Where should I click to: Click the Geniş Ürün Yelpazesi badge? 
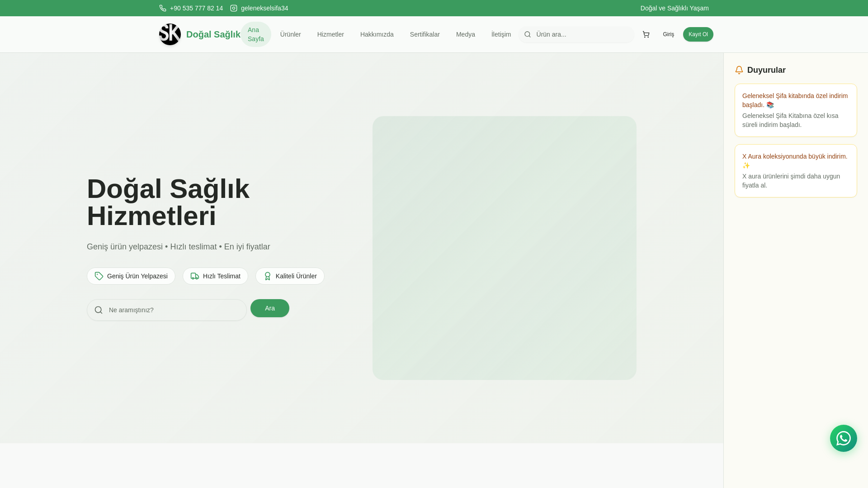(x=131, y=276)
